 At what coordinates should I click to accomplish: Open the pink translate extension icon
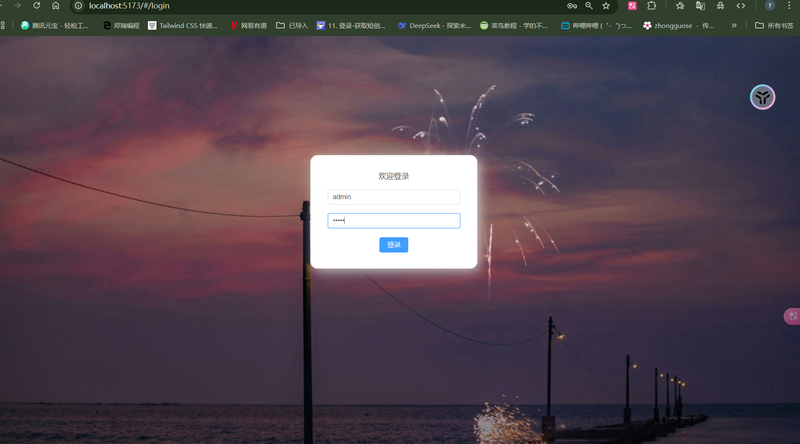tap(632, 6)
